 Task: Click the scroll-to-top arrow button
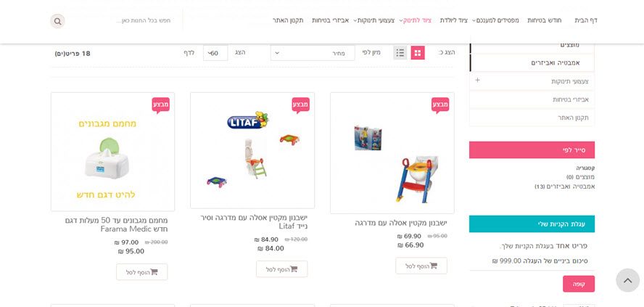pyautogui.click(x=627, y=280)
